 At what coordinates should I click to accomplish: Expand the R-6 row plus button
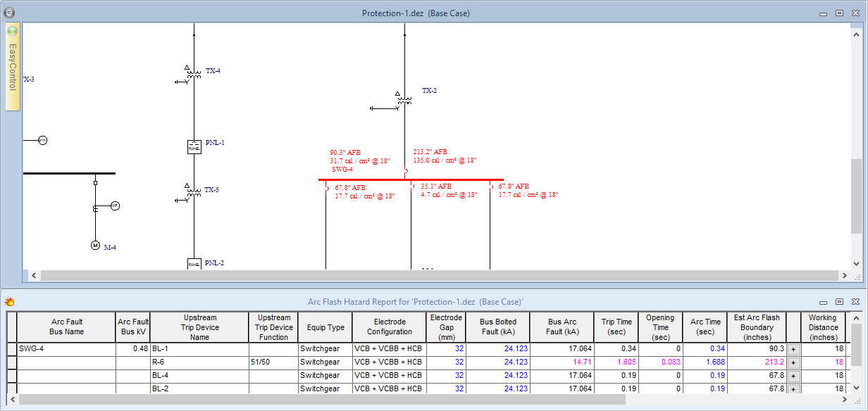tap(793, 362)
